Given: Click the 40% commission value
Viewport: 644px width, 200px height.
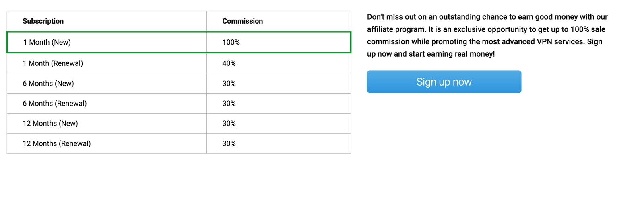Looking at the screenshot, I should 229,63.
